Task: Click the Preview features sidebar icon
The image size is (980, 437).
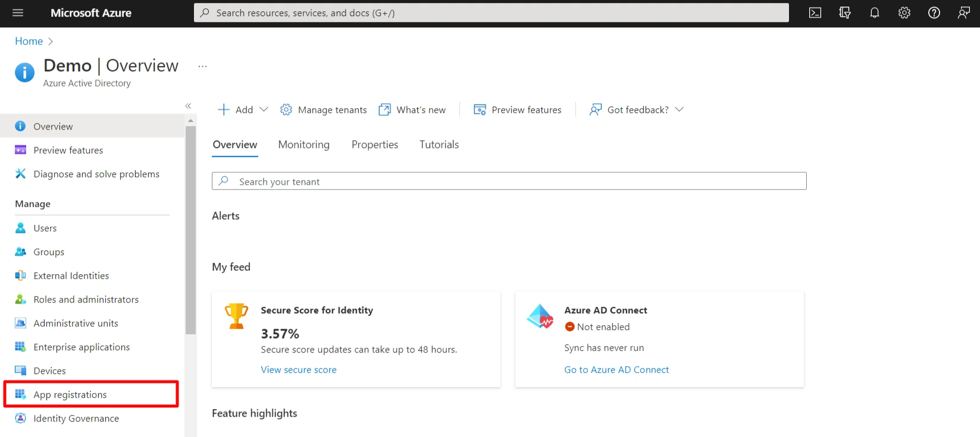Action: pyautogui.click(x=20, y=150)
